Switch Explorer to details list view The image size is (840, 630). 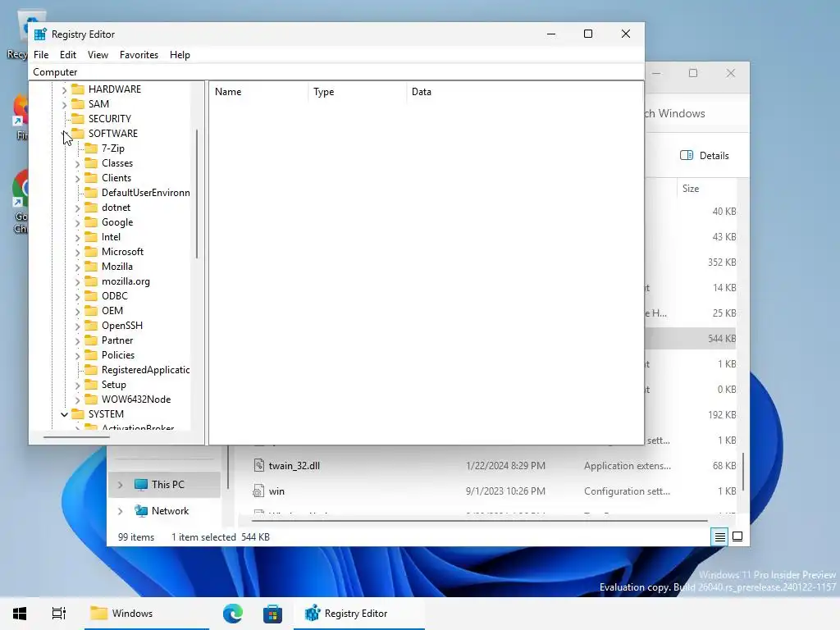pyautogui.click(x=720, y=536)
